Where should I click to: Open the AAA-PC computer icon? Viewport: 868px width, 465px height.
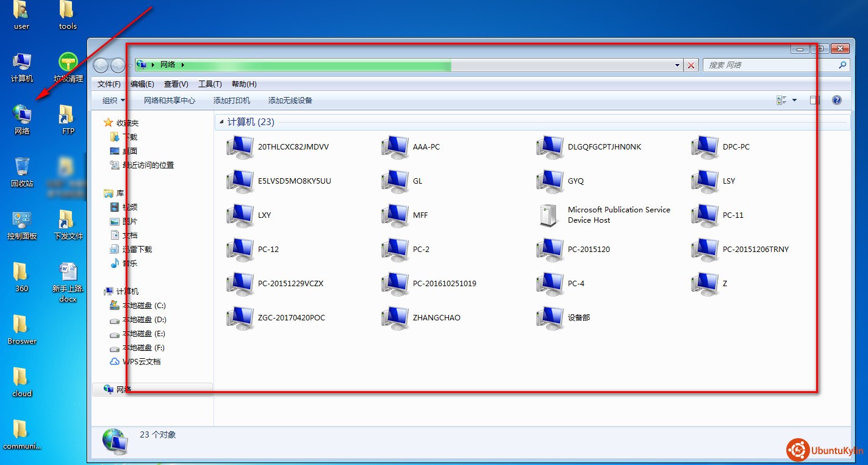[395, 147]
